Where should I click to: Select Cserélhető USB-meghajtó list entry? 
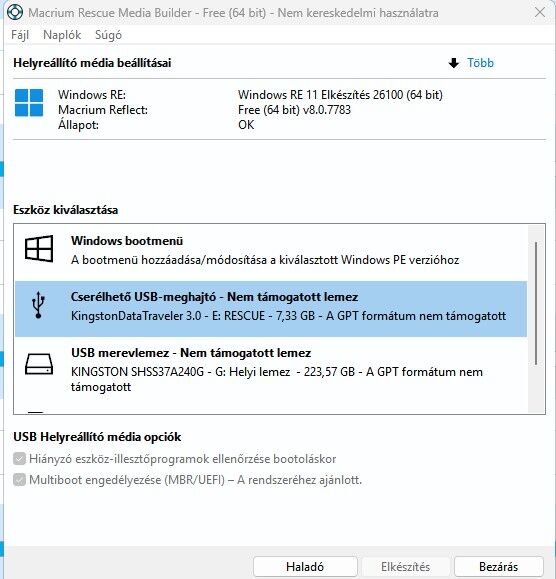point(271,309)
